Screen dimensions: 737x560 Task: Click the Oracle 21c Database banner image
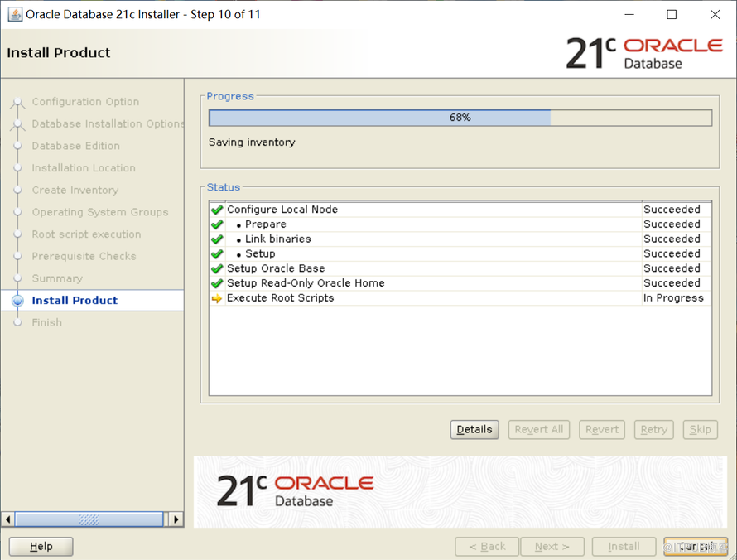click(x=460, y=491)
